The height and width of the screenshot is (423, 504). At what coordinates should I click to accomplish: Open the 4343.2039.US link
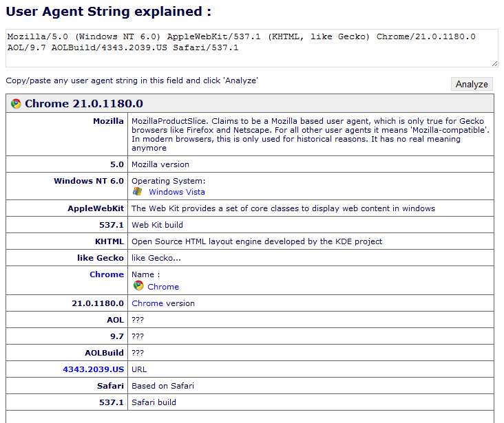point(93,369)
